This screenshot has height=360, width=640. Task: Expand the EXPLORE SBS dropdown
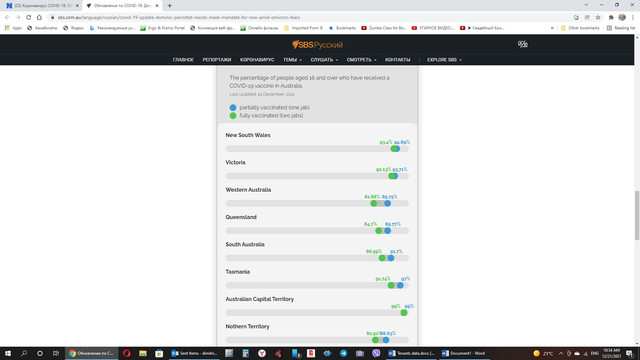click(x=444, y=60)
